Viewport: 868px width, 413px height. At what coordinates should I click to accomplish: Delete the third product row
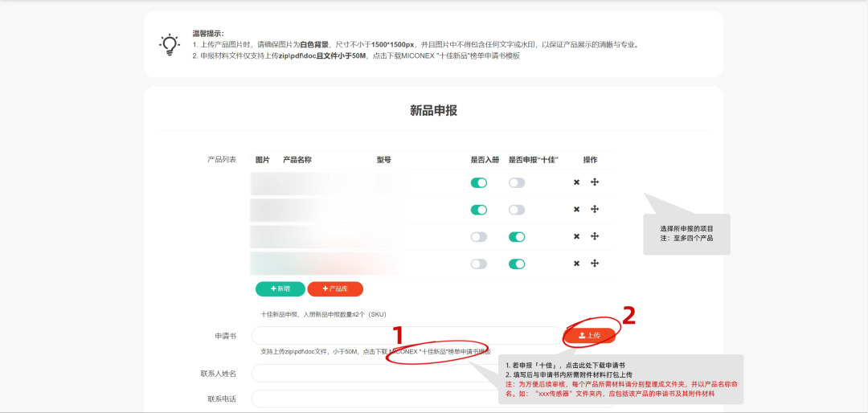576,236
